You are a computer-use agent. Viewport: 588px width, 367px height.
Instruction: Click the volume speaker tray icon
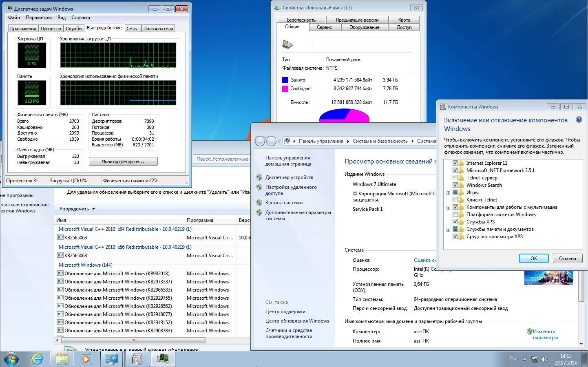pos(544,359)
